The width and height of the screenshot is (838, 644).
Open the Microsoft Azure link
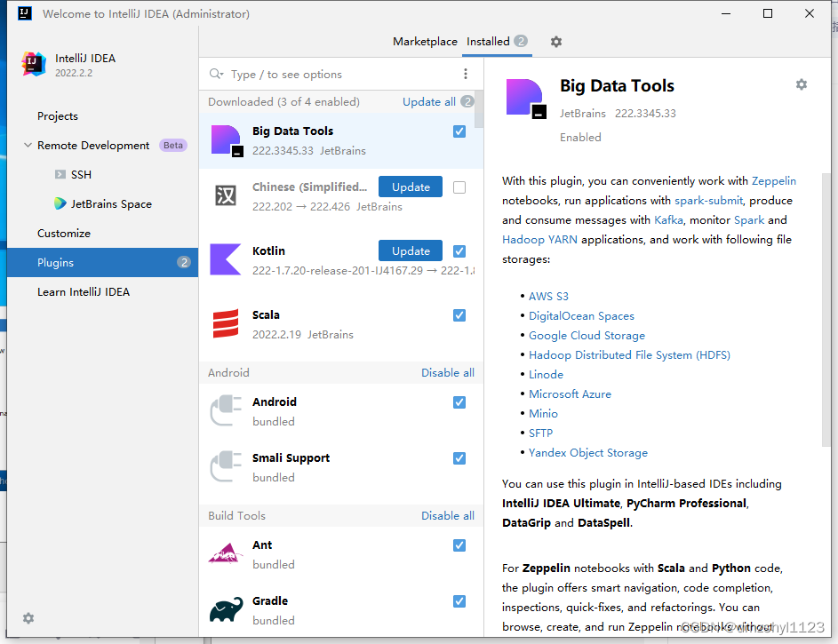(x=570, y=394)
